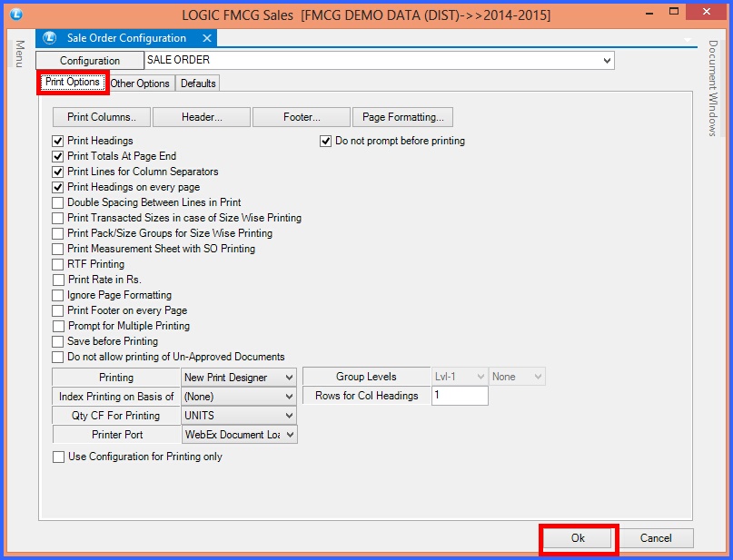733x560 pixels.
Task: Enable Print Measurement Sheet with SO Printing
Action: click(x=58, y=249)
